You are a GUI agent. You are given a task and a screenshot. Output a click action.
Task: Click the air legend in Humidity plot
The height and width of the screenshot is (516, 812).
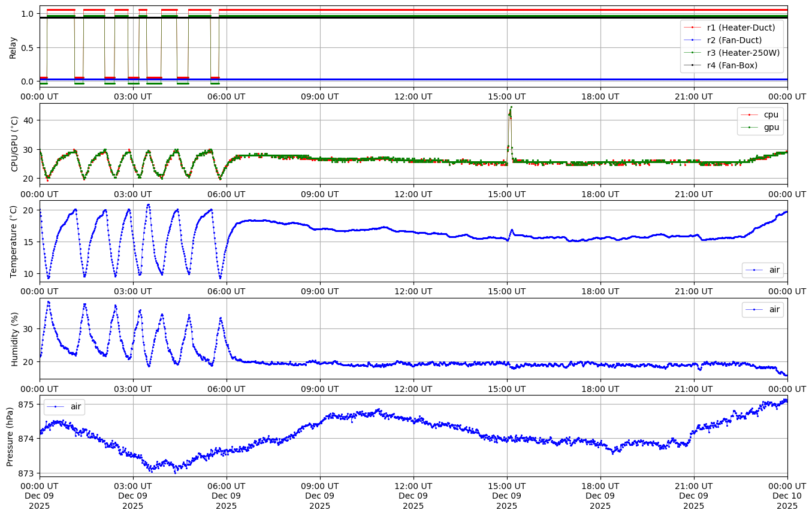(x=762, y=309)
